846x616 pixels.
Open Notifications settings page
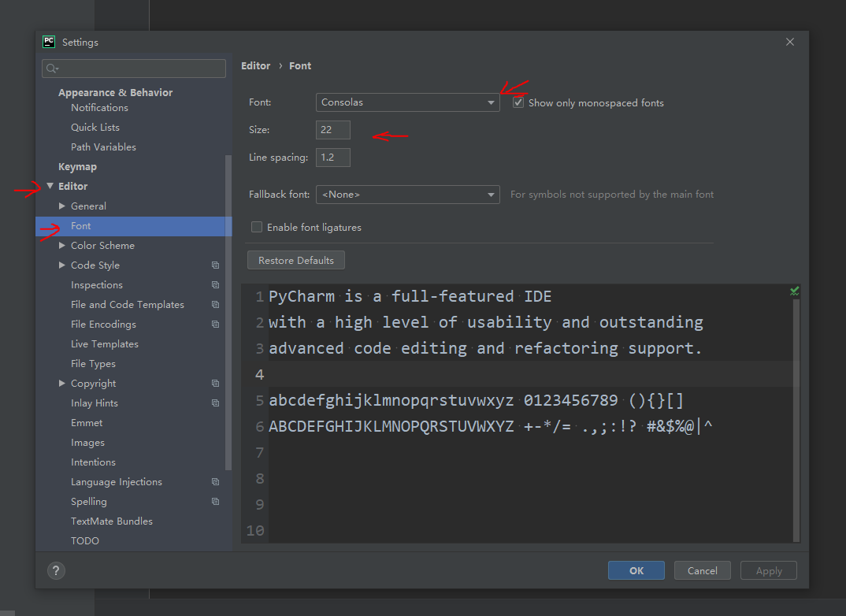click(100, 107)
